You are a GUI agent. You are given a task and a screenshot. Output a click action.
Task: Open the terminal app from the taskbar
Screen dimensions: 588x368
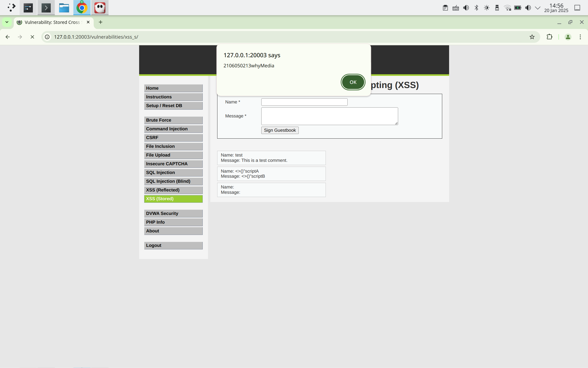pyautogui.click(x=46, y=8)
